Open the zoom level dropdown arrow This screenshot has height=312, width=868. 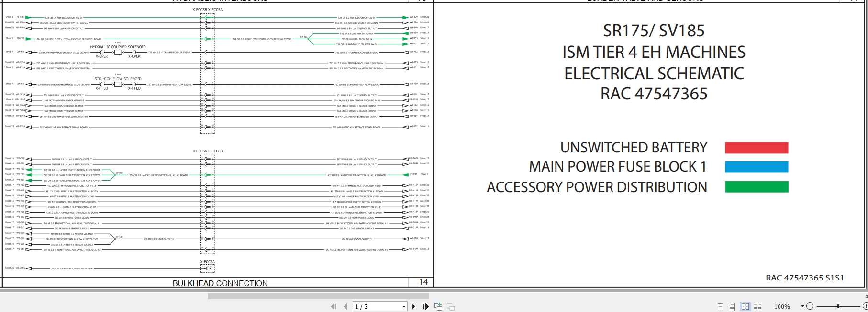[x=802, y=306]
